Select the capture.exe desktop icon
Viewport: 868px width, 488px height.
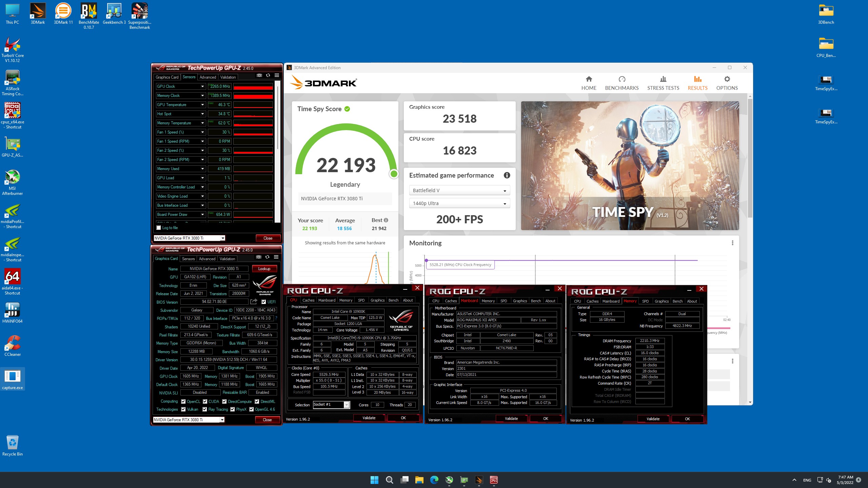coord(13,379)
